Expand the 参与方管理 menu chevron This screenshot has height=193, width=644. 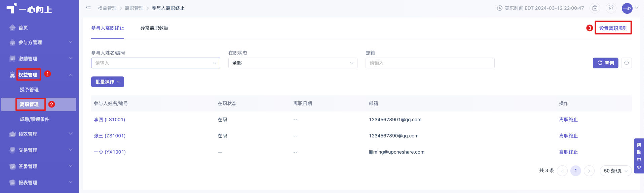click(x=71, y=42)
